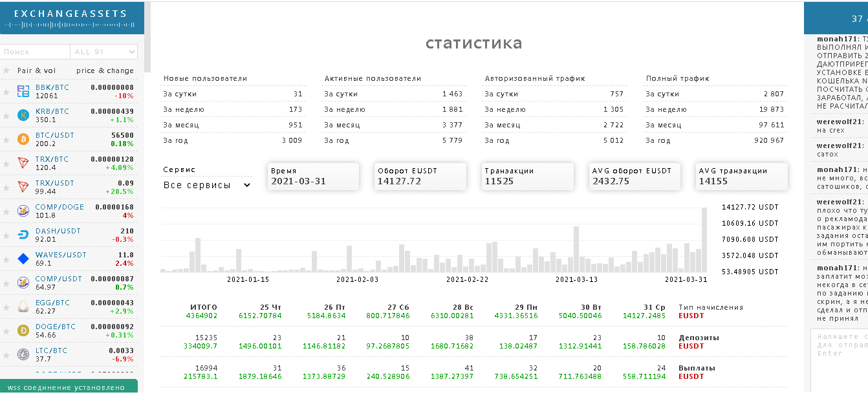
Task: Click the KRB/BTC coin icon
Action: coord(23,115)
